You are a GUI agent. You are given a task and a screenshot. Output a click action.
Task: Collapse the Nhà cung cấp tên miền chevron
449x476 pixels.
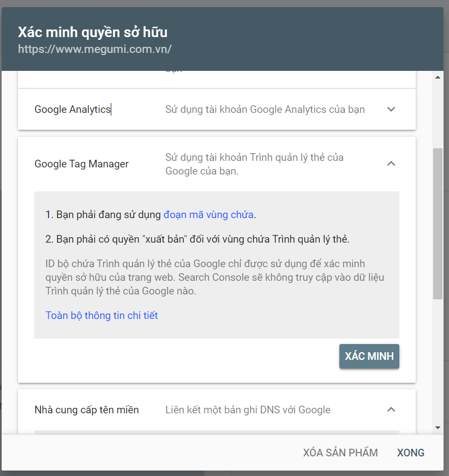pyautogui.click(x=391, y=410)
